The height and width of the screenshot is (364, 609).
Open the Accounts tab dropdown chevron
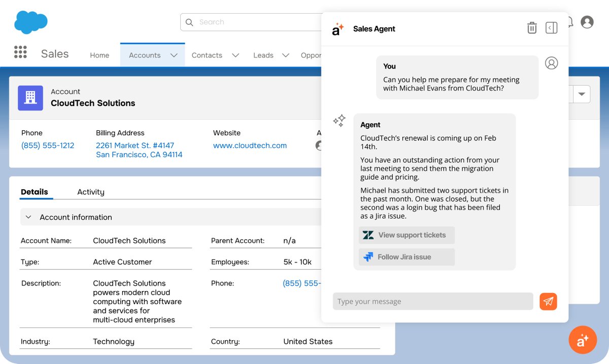pyautogui.click(x=174, y=55)
